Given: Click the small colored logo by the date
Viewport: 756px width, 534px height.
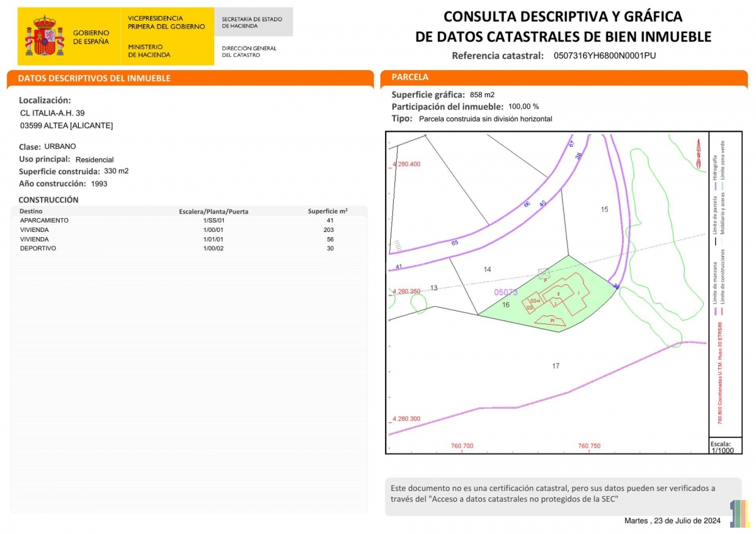Looking at the screenshot, I should click(x=740, y=514).
